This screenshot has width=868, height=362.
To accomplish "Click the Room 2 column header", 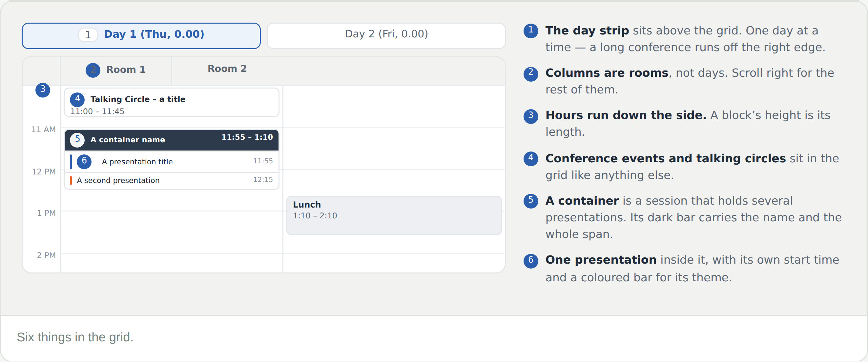I will click(x=227, y=69).
